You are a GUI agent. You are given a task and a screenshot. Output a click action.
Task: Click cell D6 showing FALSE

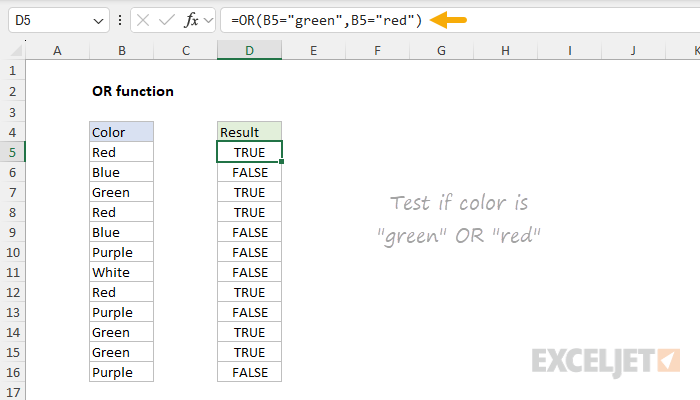click(250, 172)
